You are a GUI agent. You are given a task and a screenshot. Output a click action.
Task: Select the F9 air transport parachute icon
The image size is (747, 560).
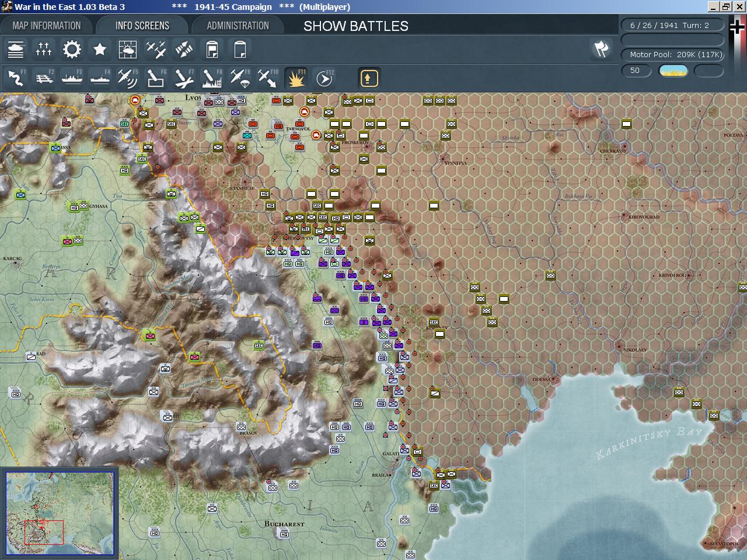coord(240,78)
